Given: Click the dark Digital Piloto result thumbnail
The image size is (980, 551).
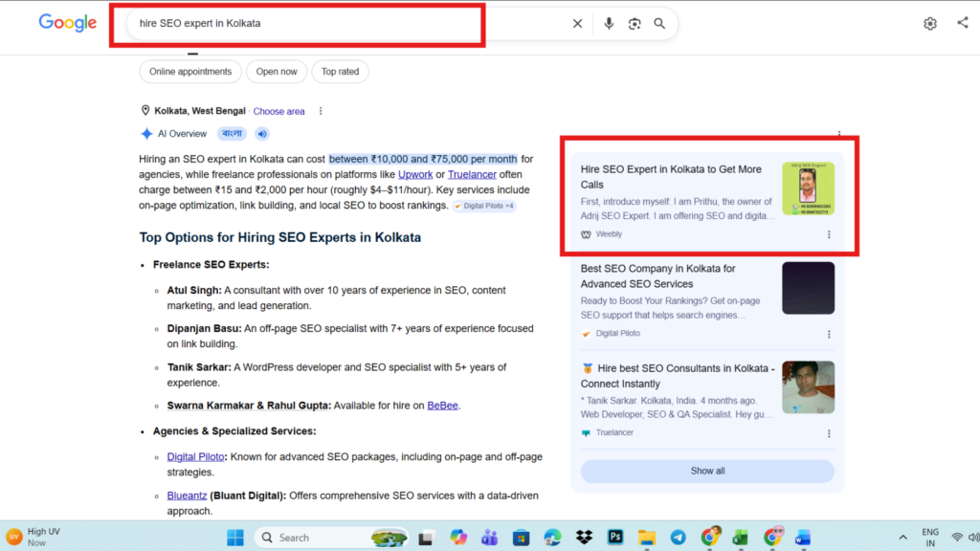Looking at the screenshot, I should click(808, 288).
